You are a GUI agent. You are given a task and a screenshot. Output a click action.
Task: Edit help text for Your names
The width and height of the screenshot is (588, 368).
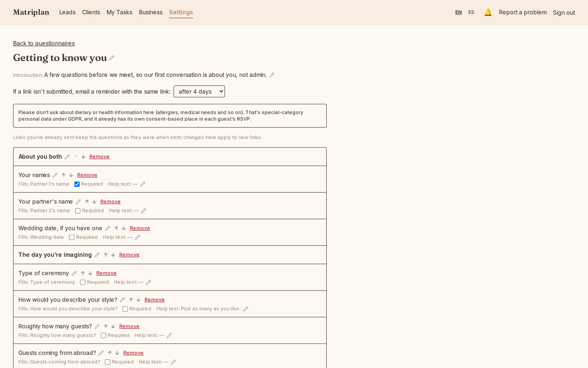point(143,184)
